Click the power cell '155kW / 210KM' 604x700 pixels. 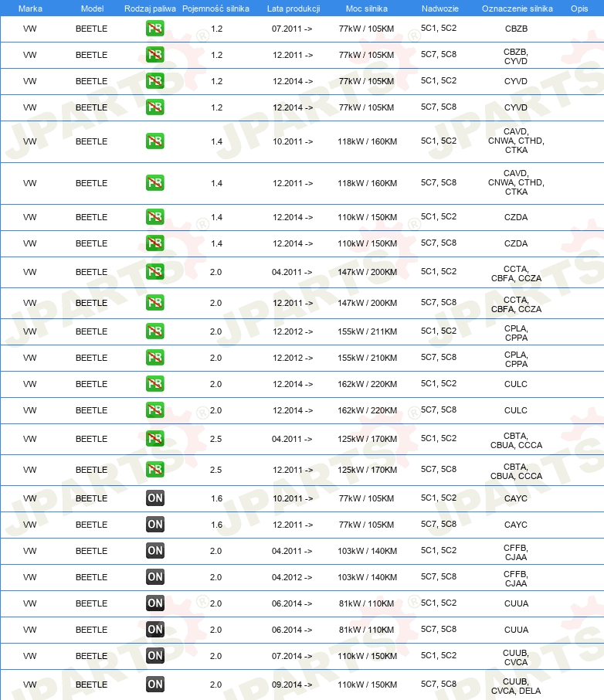367,358
